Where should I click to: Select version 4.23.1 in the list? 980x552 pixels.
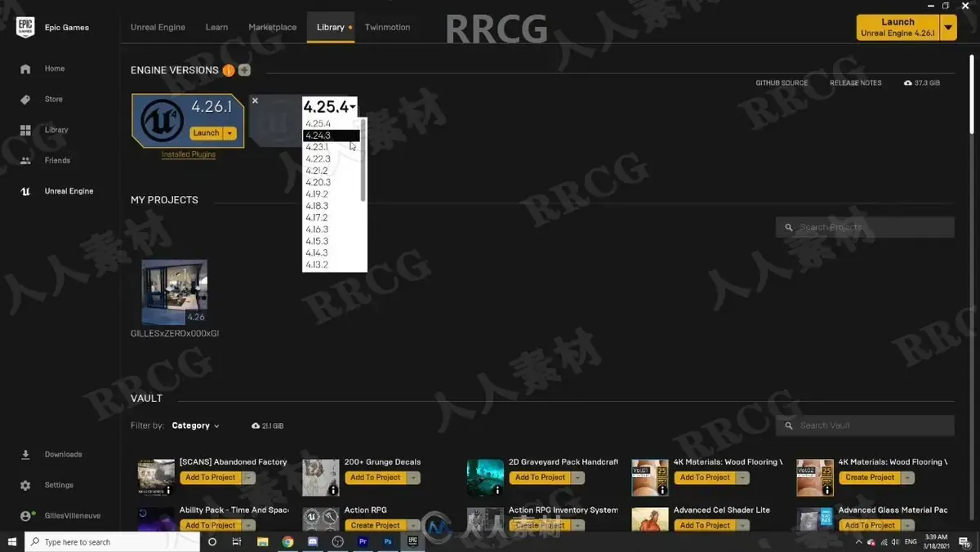click(332, 148)
